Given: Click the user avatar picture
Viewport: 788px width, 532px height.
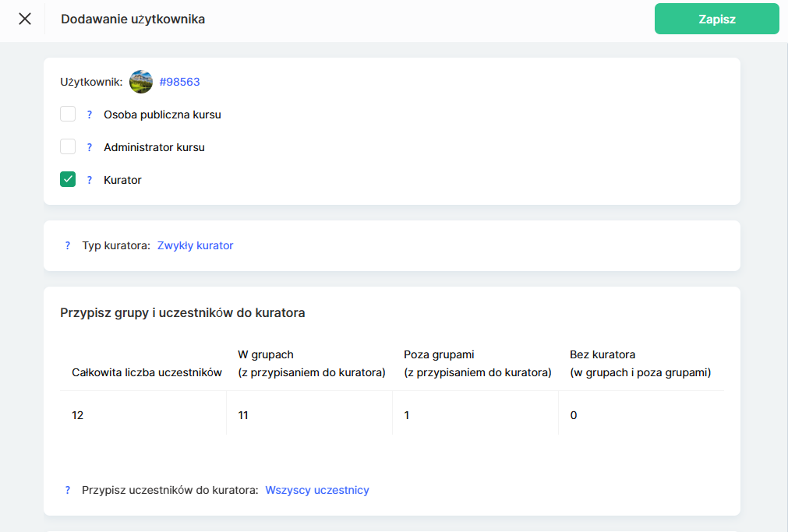Looking at the screenshot, I should coord(141,82).
